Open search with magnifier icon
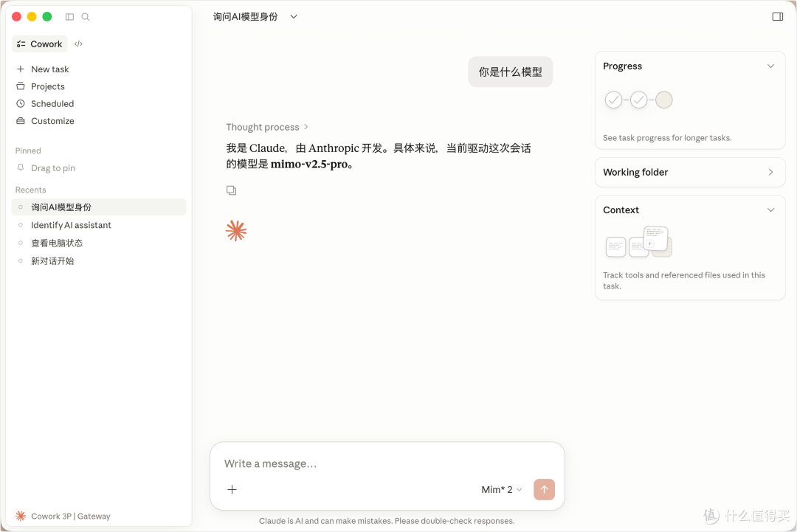 (86, 17)
